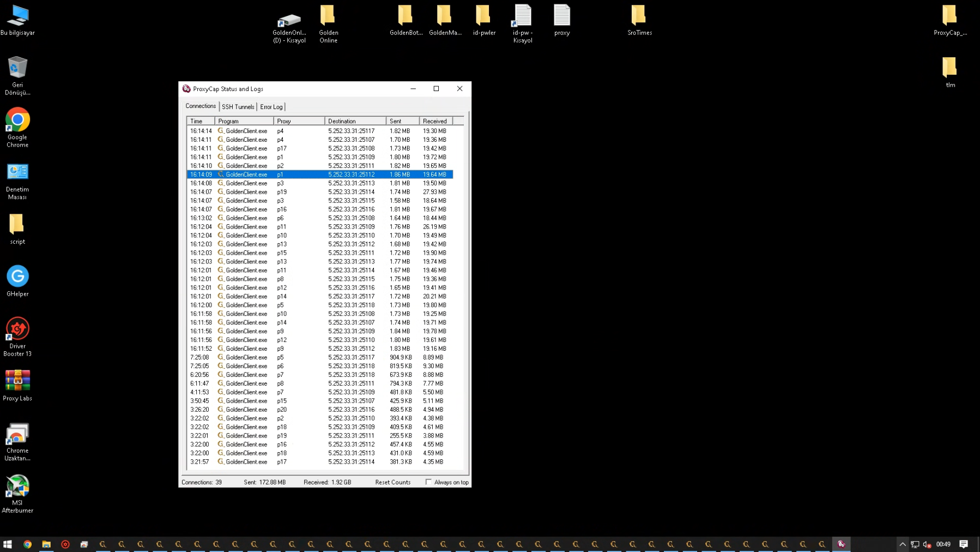The width and height of the screenshot is (980, 552).
Task: Sort connections by the Sent column header
Action: tap(403, 121)
